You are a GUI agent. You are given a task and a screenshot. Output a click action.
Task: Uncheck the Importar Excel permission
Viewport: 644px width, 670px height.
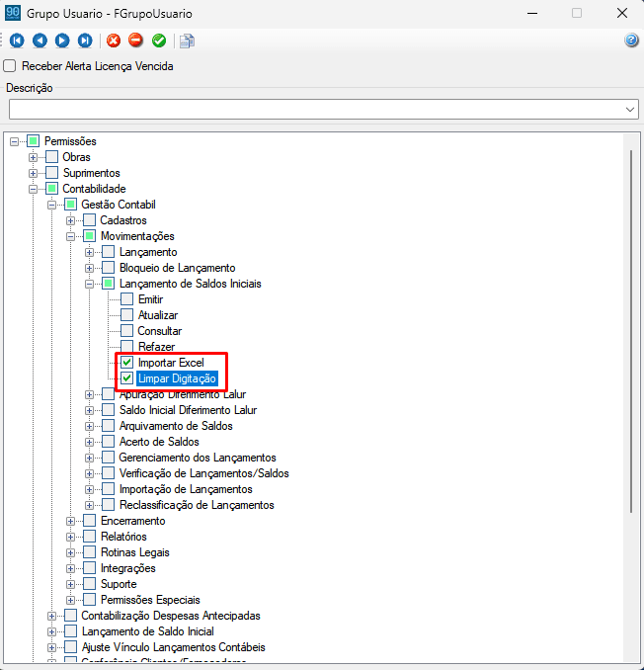pos(126,363)
